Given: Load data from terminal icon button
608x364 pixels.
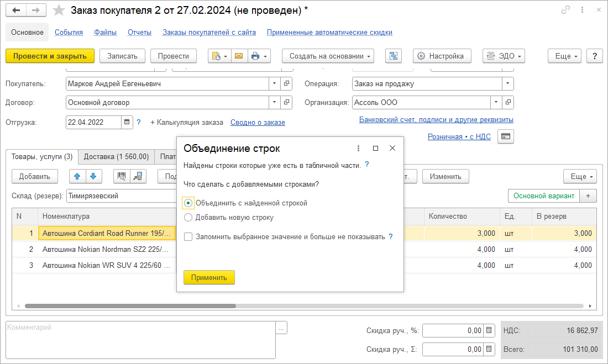Looking at the screenshot, I should click(x=138, y=176).
